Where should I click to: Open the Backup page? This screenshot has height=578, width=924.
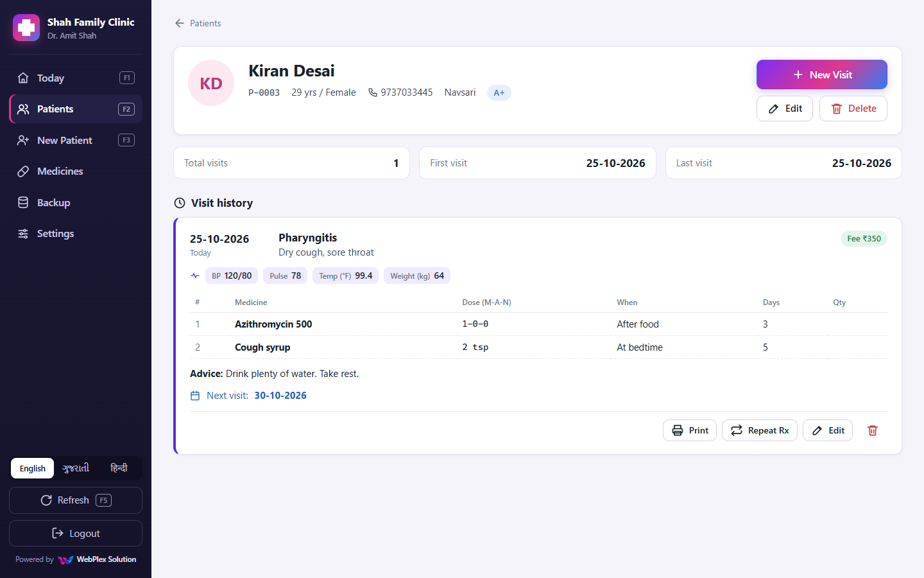pos(76,202)
